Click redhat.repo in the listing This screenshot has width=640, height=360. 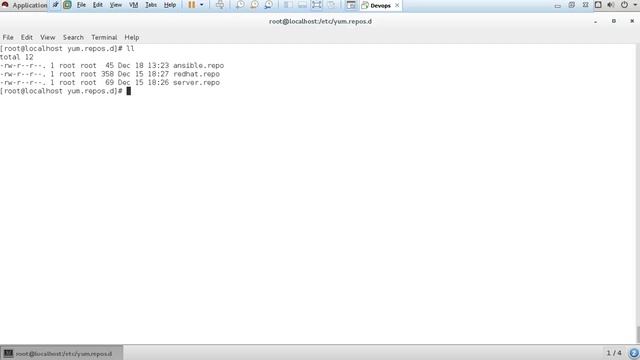tap(196, 74)
